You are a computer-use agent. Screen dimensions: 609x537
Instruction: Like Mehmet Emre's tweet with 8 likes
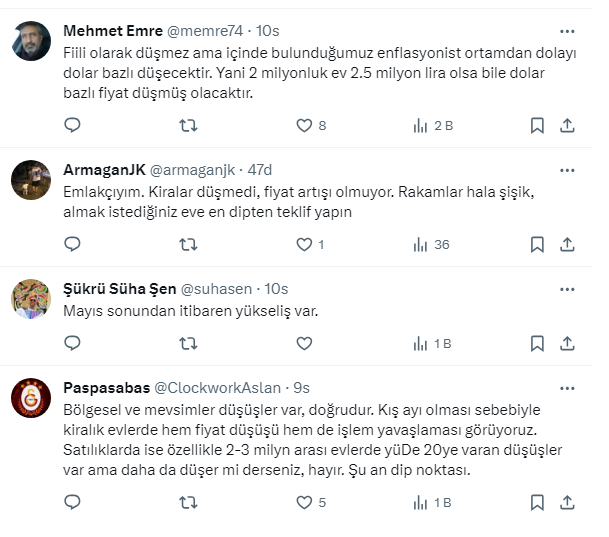[305, 125]
